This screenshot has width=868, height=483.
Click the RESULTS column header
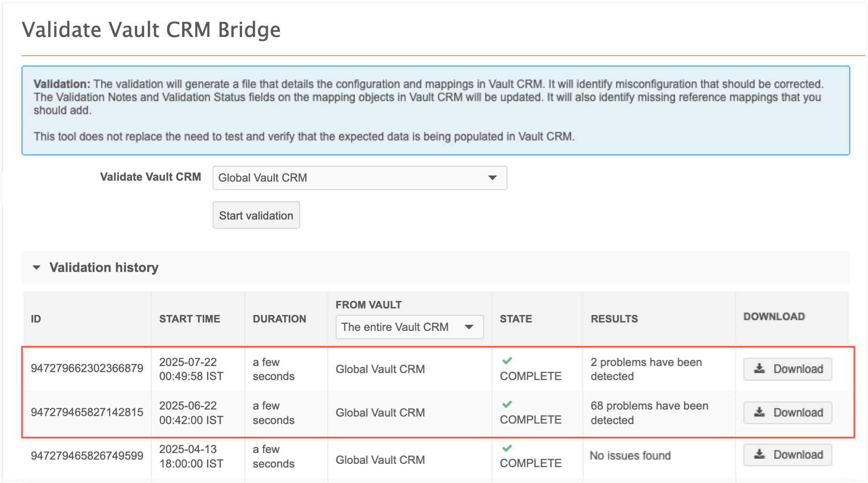coord(614,319)
